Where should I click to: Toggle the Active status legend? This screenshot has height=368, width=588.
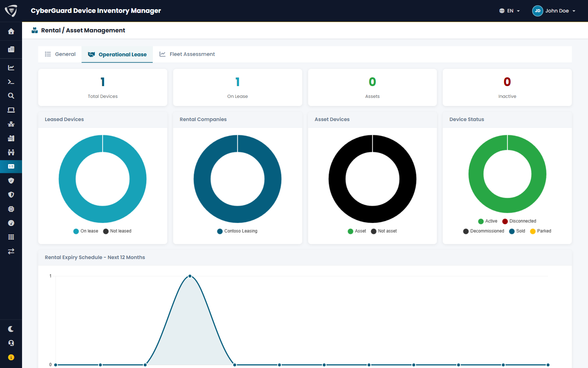click(488, 221)
